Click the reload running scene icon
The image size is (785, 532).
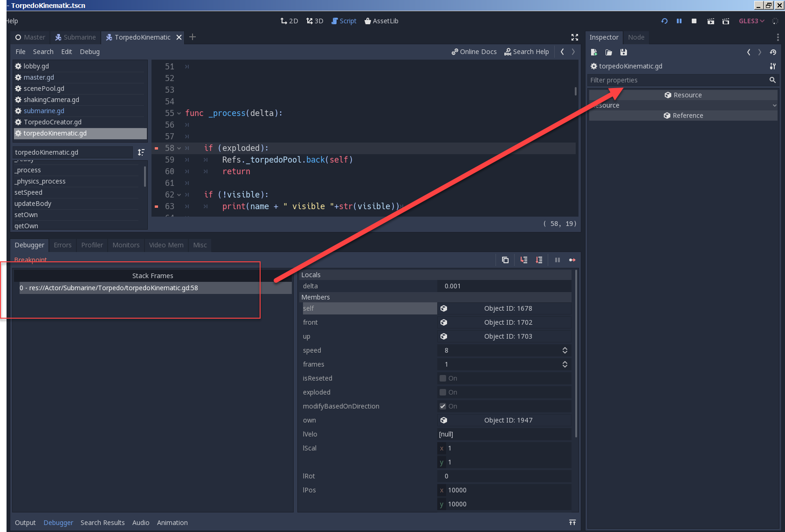pyautogui.click(x=664, y=21)
